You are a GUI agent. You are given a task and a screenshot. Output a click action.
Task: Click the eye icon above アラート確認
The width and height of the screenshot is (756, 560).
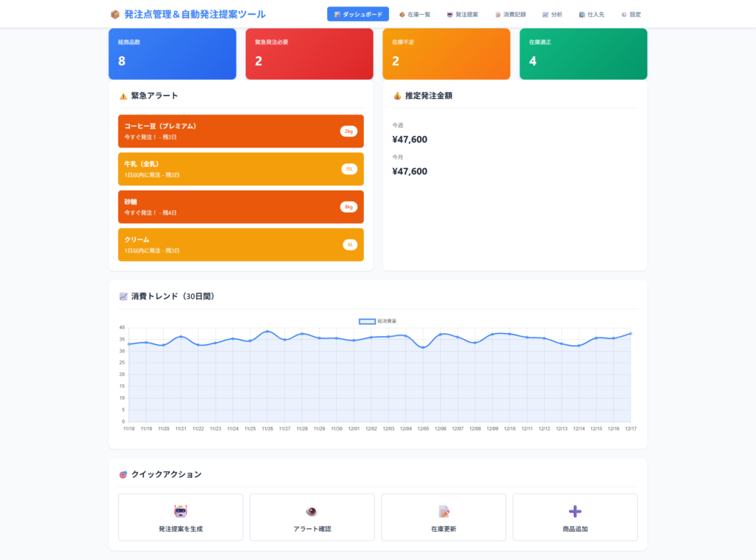tap(312, 511)
